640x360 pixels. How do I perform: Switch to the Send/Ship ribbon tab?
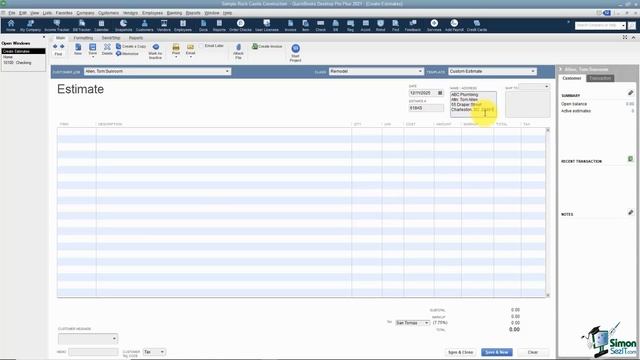click(111, 38)
